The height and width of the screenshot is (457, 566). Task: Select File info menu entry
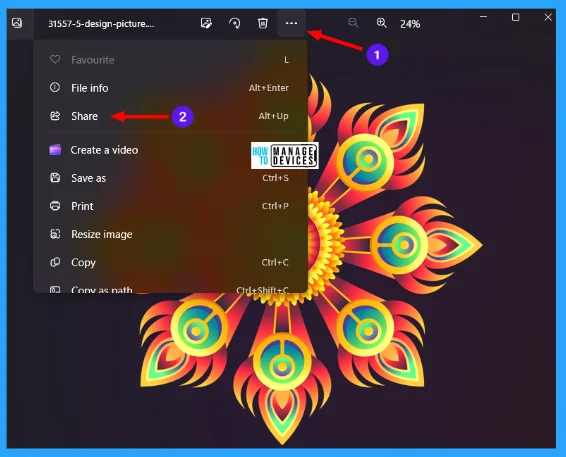point(170,88)
